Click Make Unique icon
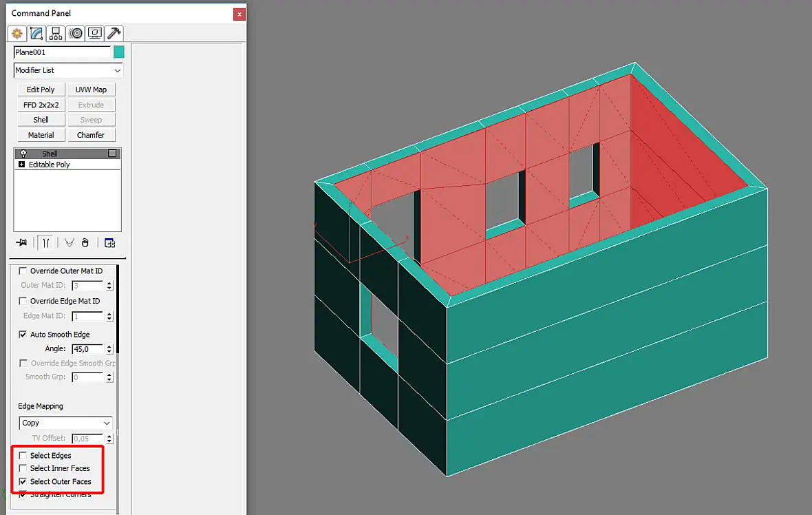The height and width of the screenshot is (515, 812). (x=70, y=242)
